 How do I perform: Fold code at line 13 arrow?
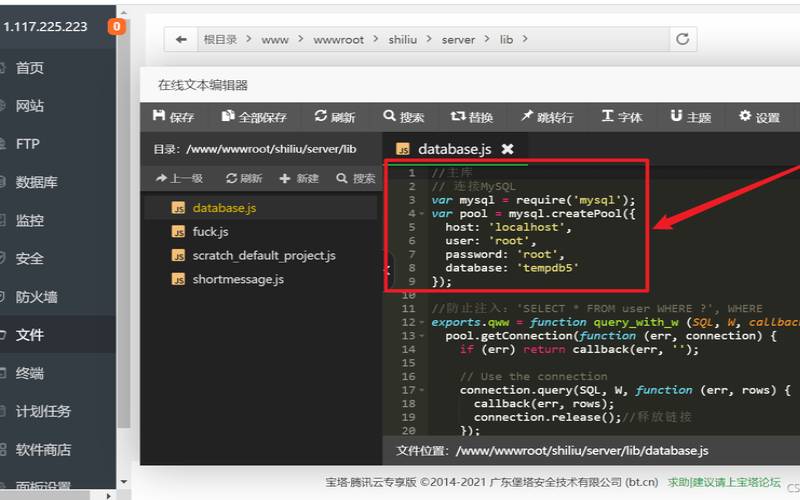tap(421, 336)
